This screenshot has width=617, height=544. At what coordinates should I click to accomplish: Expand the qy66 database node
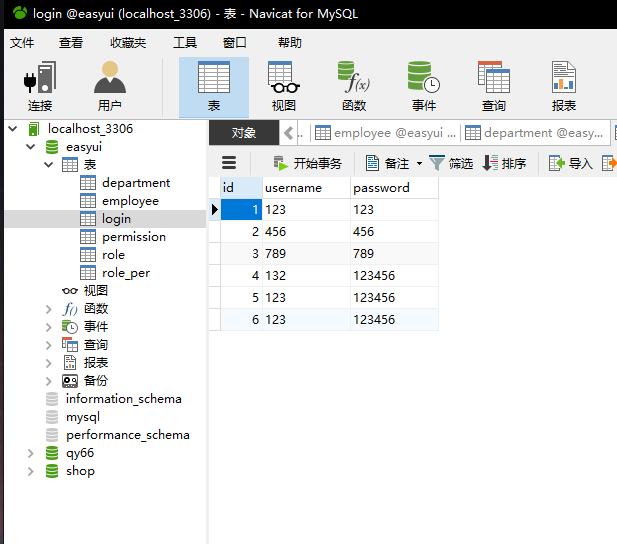pyautogui.click(x=31, y=453)
